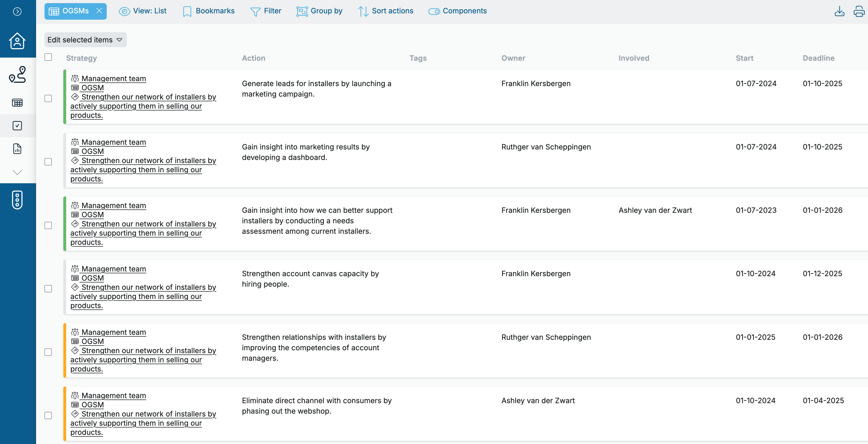Click the Deadline column header

pos(819,58)
